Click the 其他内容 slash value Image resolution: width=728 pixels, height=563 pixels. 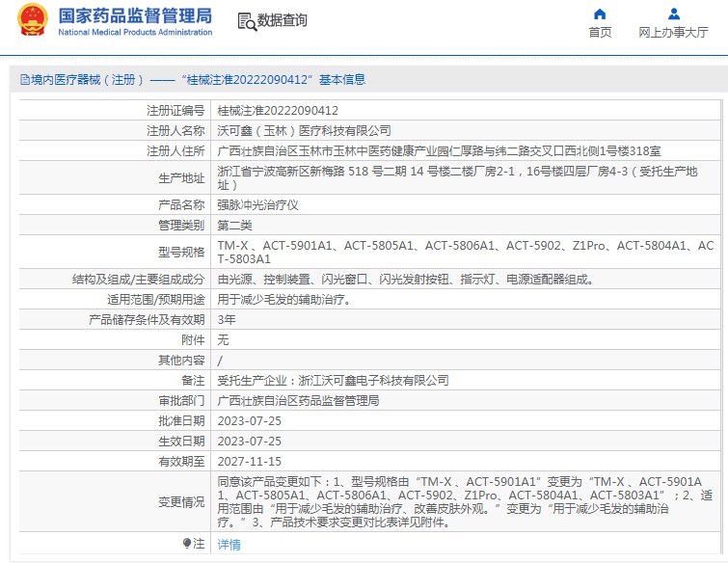pos(220,361)
